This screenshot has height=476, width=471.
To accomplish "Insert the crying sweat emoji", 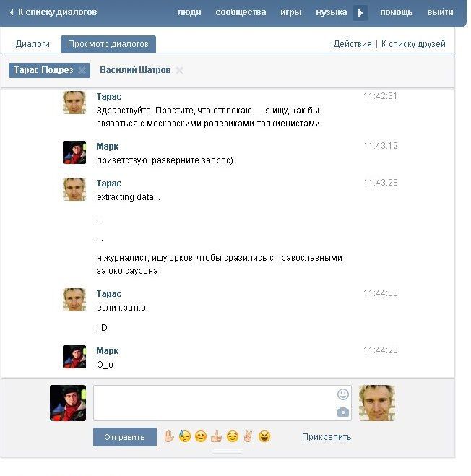I will (x=185, y=437).
